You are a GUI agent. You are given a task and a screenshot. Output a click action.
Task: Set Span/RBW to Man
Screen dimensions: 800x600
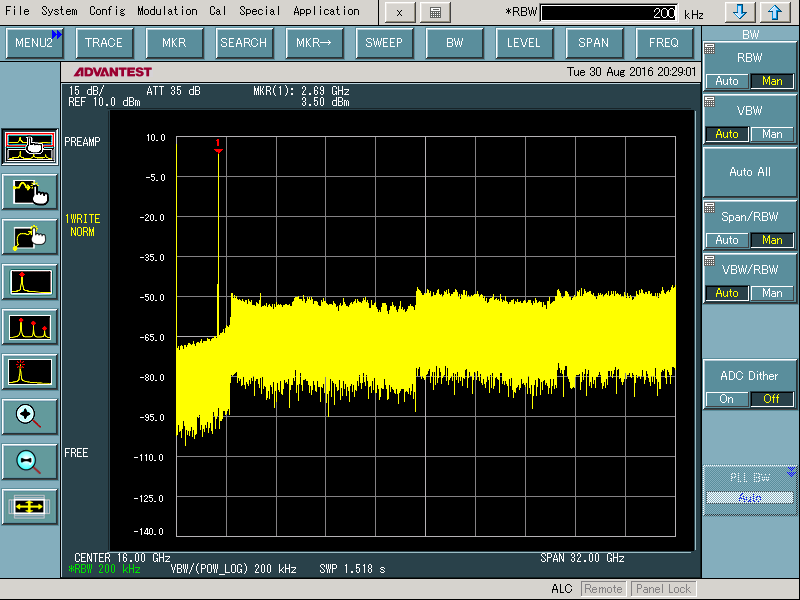pos(772,240)
